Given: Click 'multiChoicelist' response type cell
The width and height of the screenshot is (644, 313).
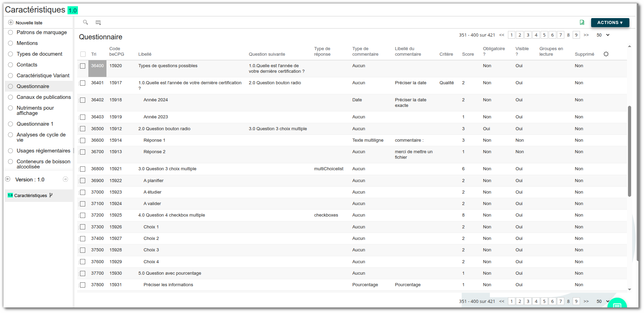Looking at the screenshot, I should tap(329, 169).
